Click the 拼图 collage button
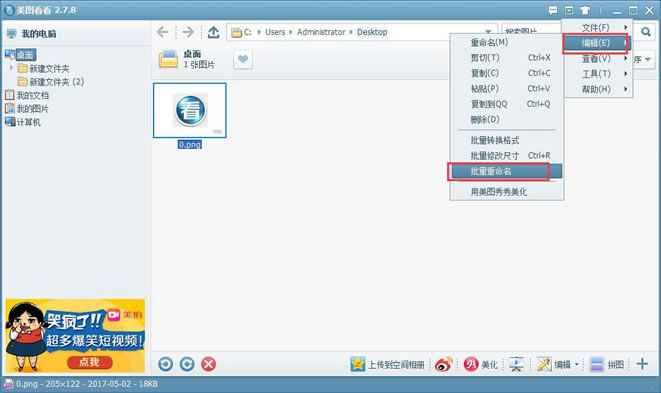The image size is (661, 393). click(607, 364)
